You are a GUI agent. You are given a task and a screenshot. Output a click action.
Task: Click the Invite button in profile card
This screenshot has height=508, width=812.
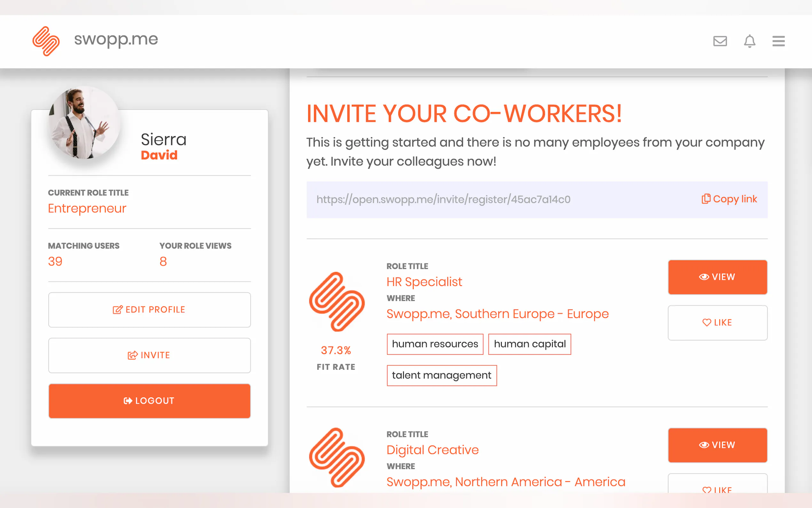(149, 355)
